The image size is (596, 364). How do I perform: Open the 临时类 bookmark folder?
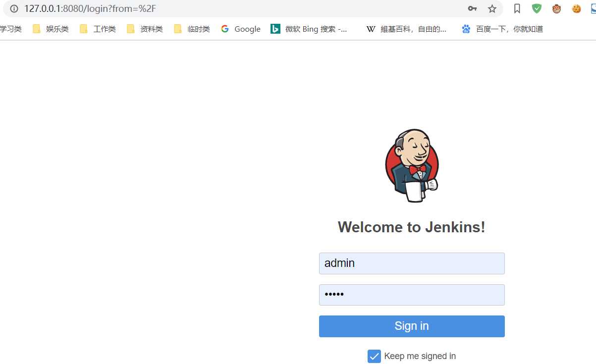(x=192, y=29)
